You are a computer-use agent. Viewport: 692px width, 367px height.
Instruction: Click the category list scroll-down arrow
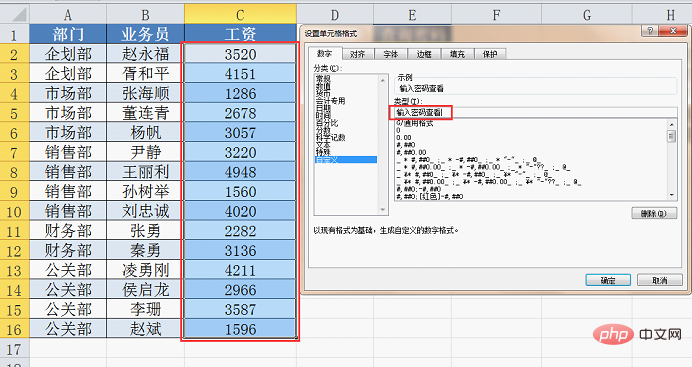click(382, 210)
